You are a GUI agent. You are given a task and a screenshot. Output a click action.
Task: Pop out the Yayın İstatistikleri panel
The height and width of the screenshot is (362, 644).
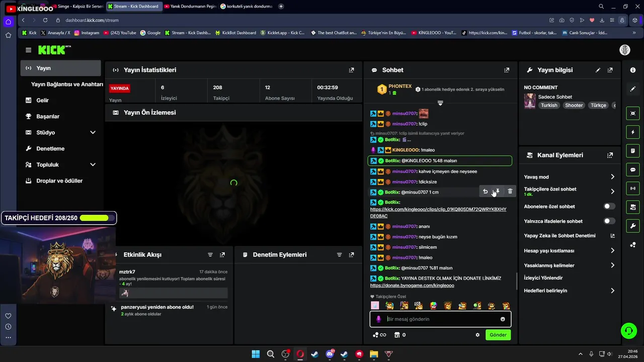coord(351,70)
